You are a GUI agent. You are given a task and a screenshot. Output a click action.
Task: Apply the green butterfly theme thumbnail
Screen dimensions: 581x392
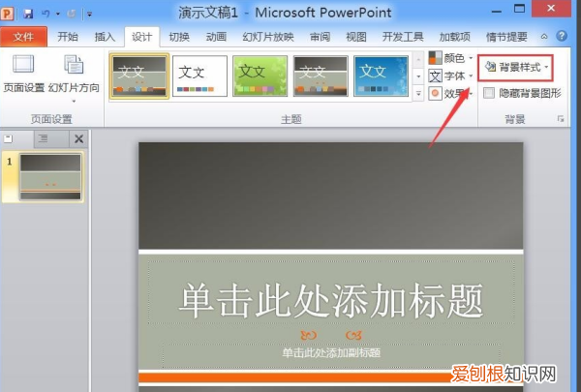click(260, 75)
